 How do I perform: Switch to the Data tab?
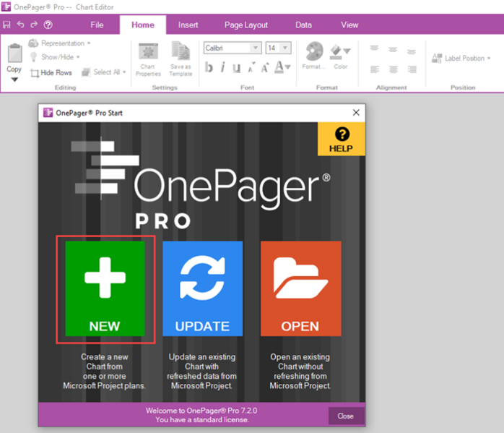[304, 25]
